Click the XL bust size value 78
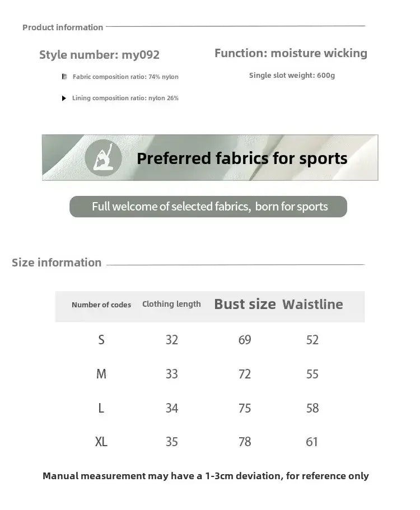Viewport: 420px width, 510px height. pos(245,442)
